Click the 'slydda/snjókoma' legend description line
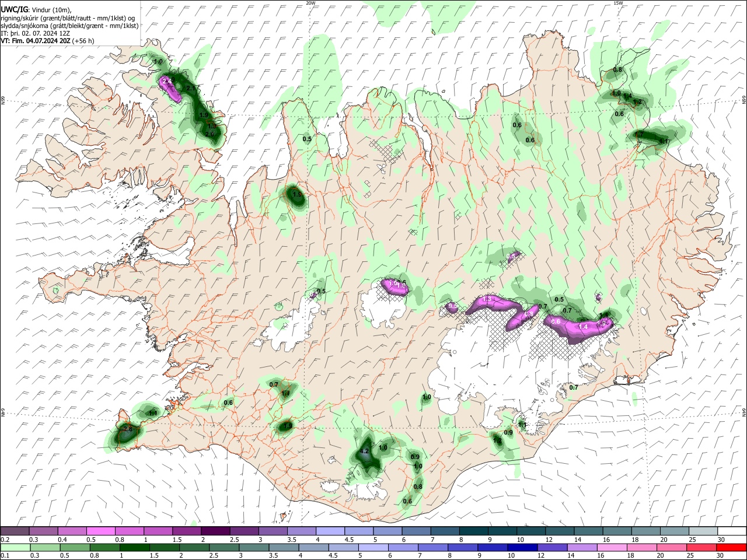The image size is (747, 560). coord(69,26)
